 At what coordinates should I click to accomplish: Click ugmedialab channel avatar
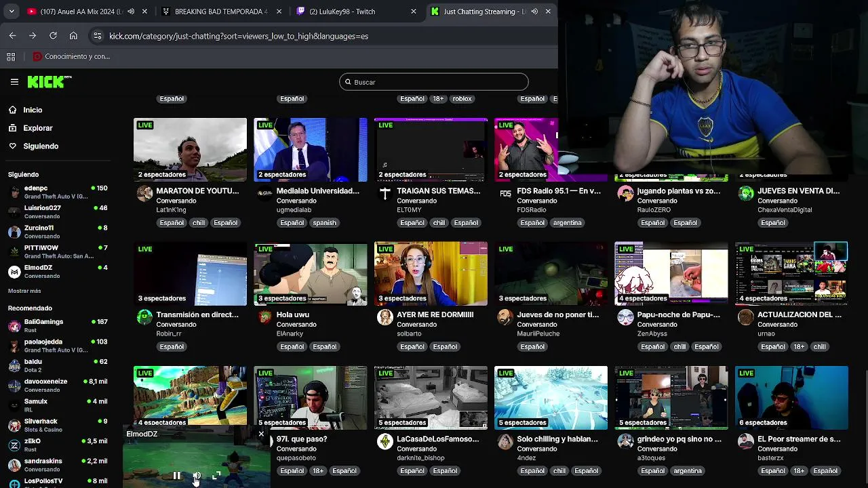[x=264, y=194]
